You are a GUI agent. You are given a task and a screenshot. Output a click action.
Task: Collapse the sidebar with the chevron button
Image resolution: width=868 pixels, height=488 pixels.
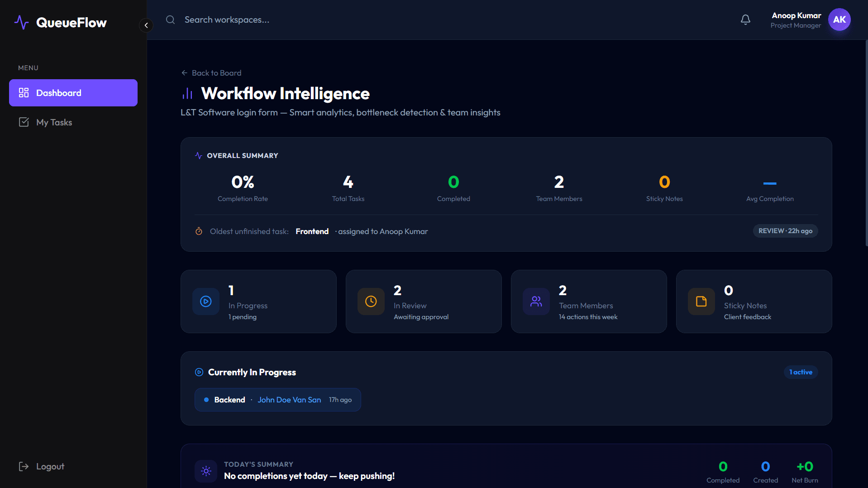(146, 25)
